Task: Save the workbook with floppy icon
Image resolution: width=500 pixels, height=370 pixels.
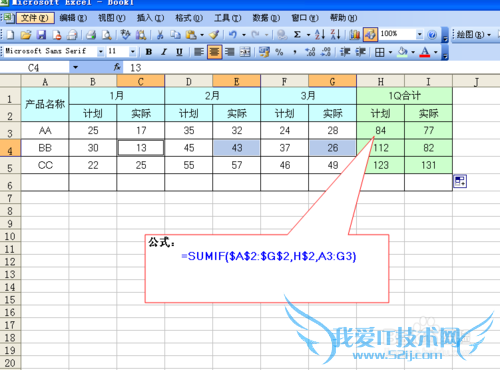Action: (41, 35)
